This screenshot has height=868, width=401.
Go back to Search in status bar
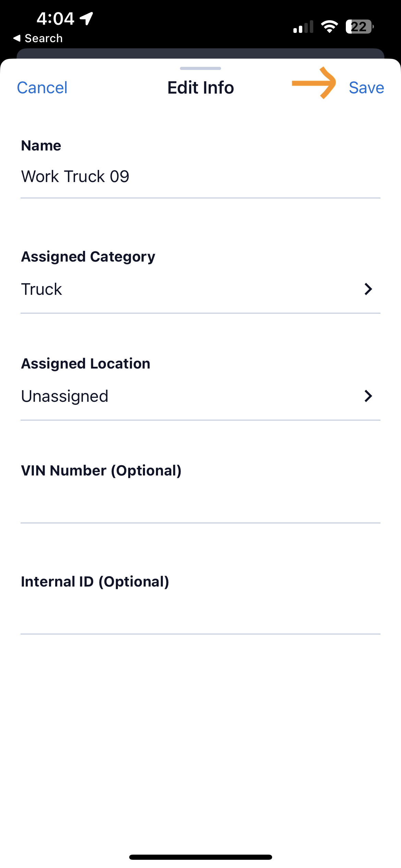44,38
